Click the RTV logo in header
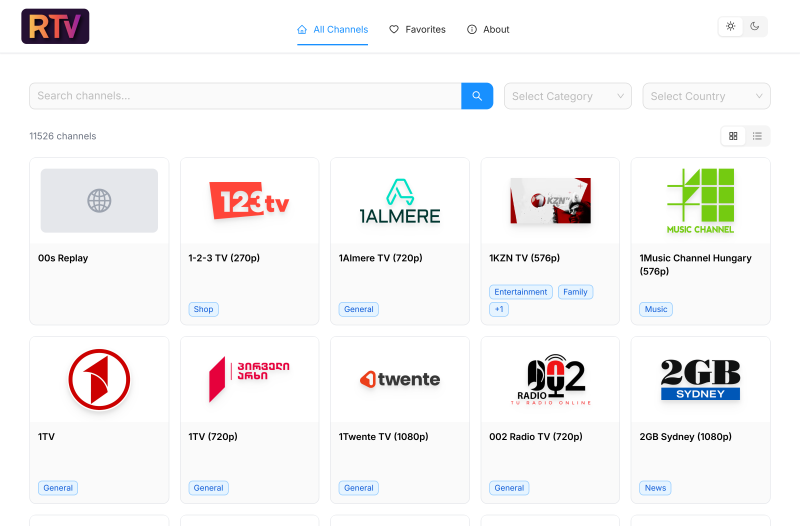800x526 pixels. (x=55, y=26)
